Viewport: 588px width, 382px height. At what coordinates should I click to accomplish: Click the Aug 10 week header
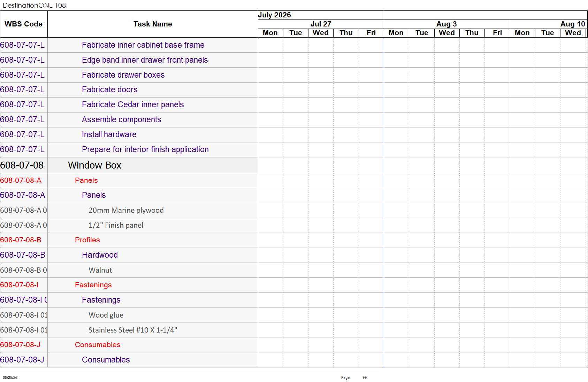[x=572, y=24]
